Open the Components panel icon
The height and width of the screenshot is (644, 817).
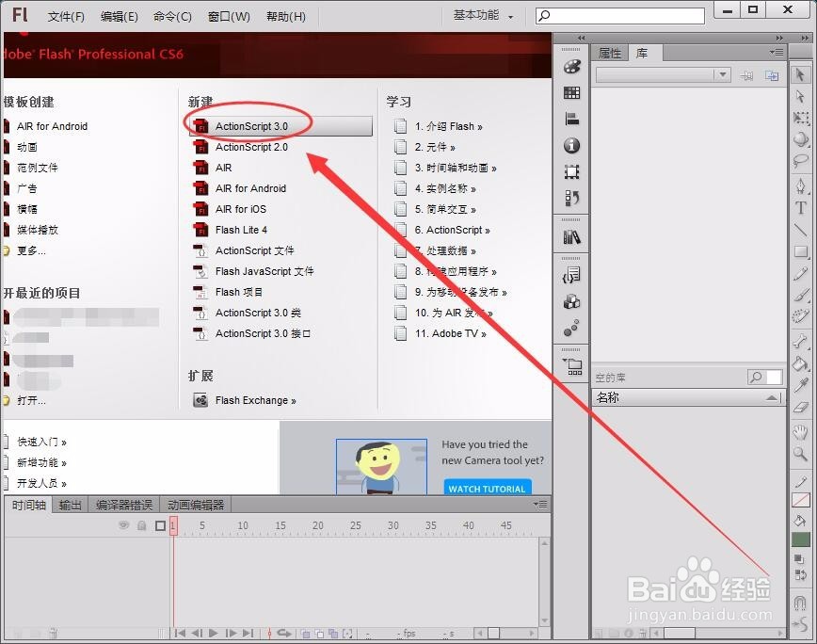(571, 301)
